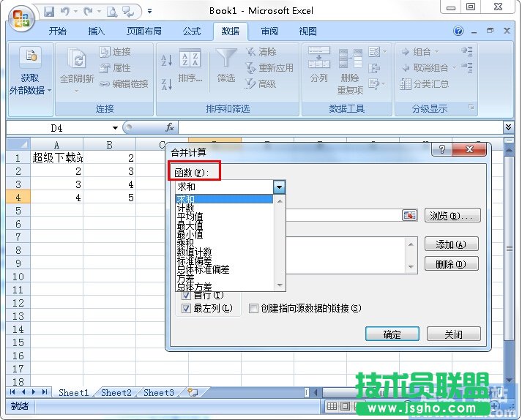This screenshot has width=522, height=420.
Task: Toggle the 首行 checkbox
Action: pyautogui.click(x=186, y=295)
